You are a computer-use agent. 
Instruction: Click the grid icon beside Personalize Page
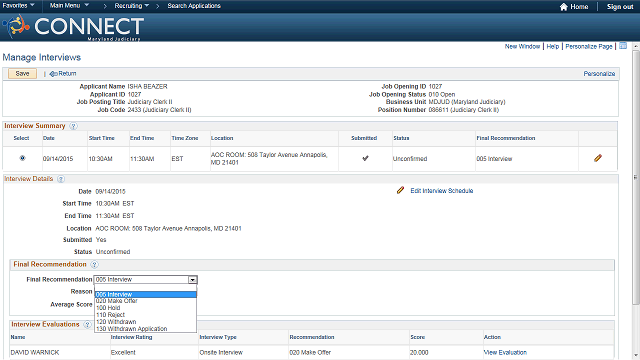click(623, 46)
